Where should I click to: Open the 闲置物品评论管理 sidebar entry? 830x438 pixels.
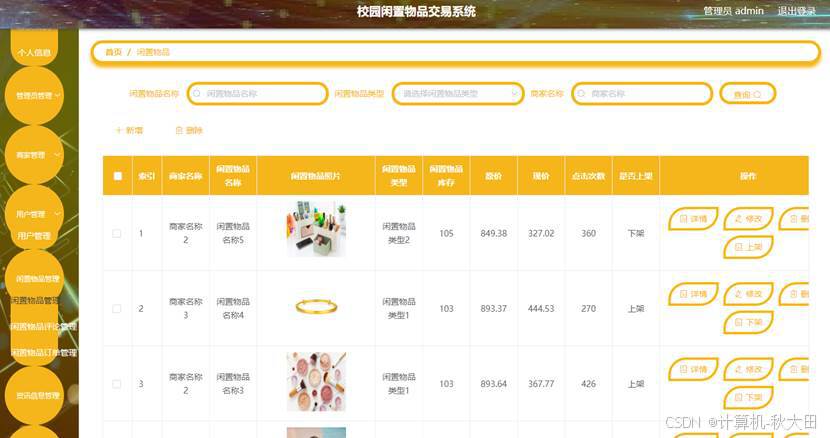(x=43, y=327)
